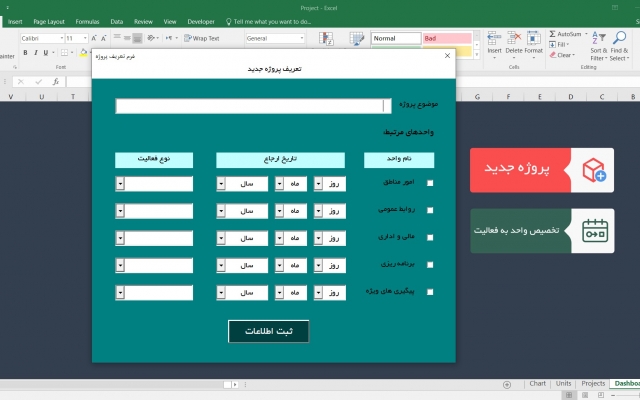Switch to Normal view icon in status bar

pos(569,395)
